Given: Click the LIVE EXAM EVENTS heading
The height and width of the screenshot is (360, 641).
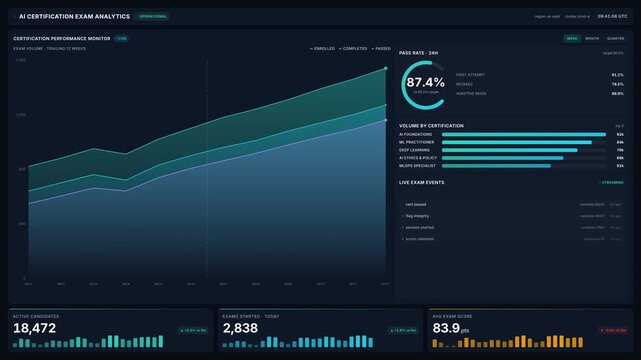Looking at the screenshot, I should [421, 183].
